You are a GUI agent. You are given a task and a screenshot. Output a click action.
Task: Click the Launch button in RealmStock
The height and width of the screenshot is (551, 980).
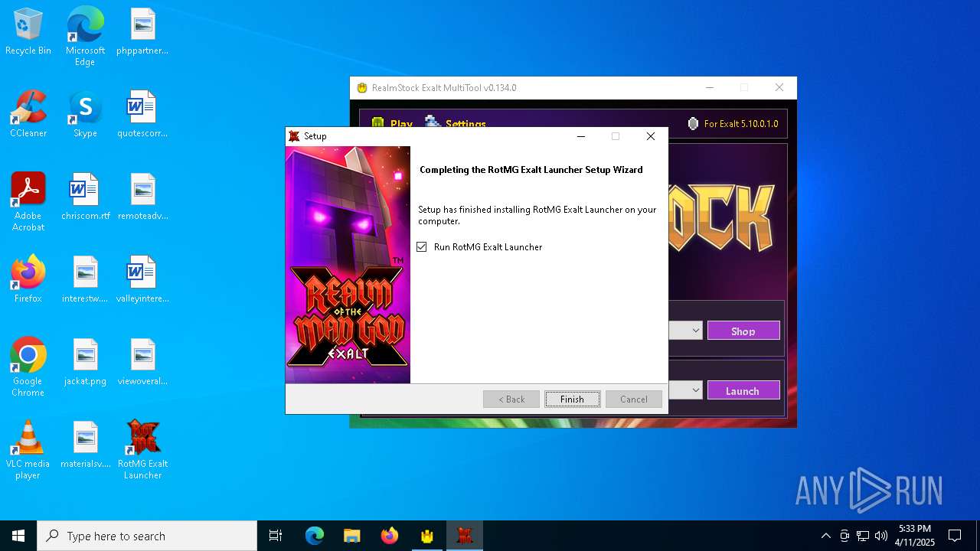pyautogui.click(x=743, y=390)
